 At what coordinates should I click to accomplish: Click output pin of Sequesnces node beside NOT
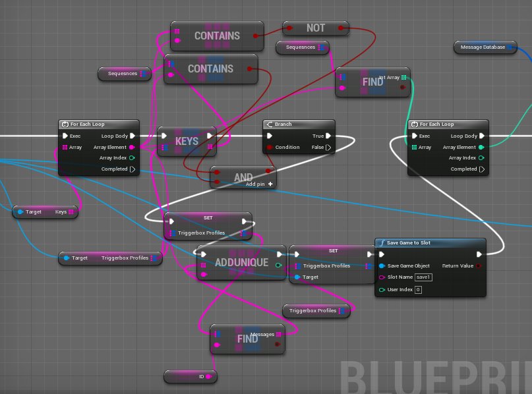320,47
